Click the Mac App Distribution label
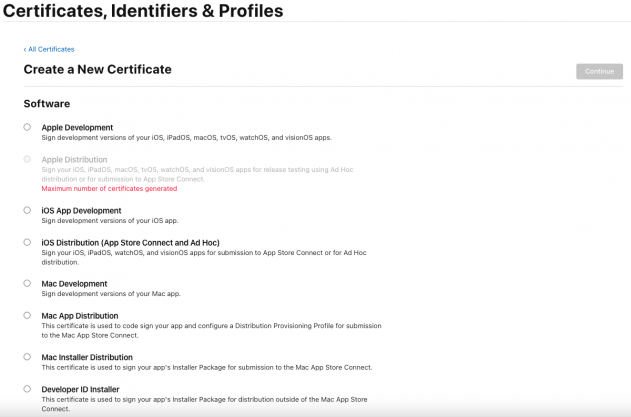631x417 pixels. tap(80, 315)
